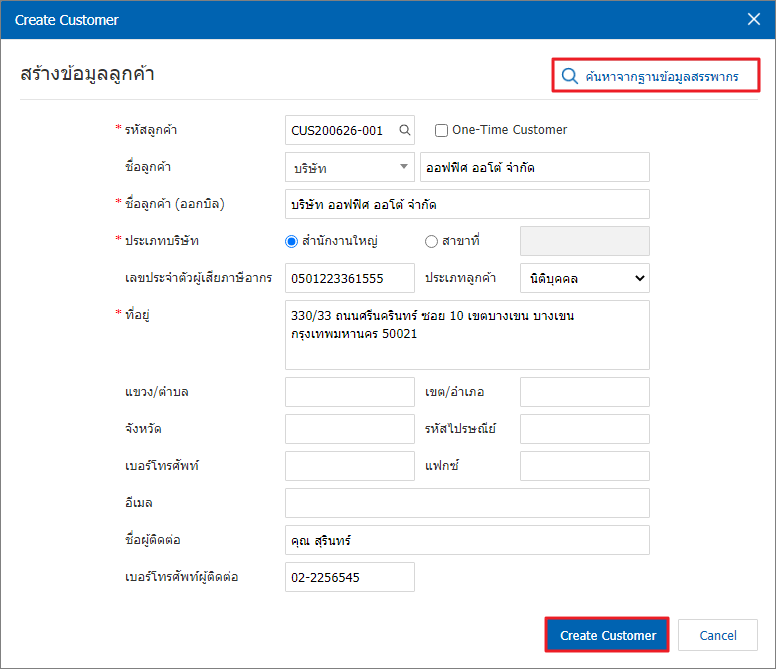This screenshot has width=776, height=669.
Task: Click the ประเภทบริษัท label
Action: pos(161,241)
